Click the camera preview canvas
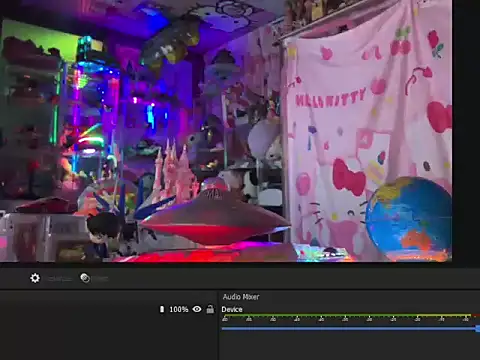Screen dimensions: 480x360 (226, 131)
